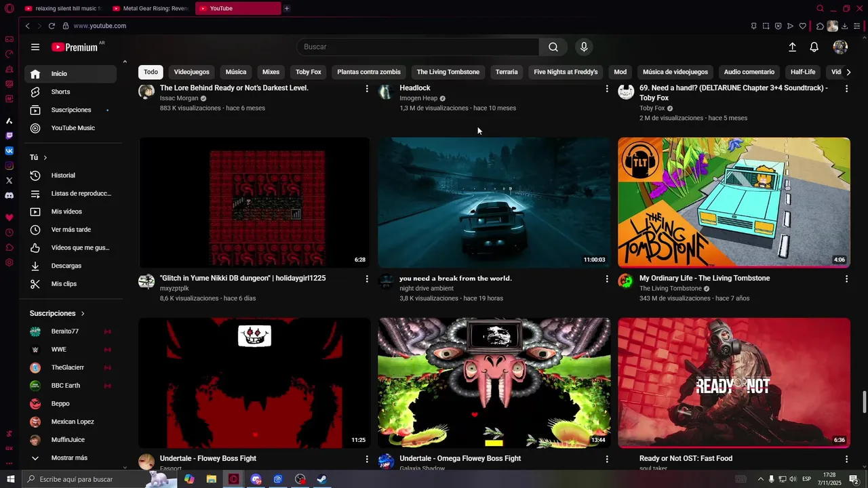Open the Windows Start menu
The height and width of the screenshot is (488, 868).
point(10,479)
